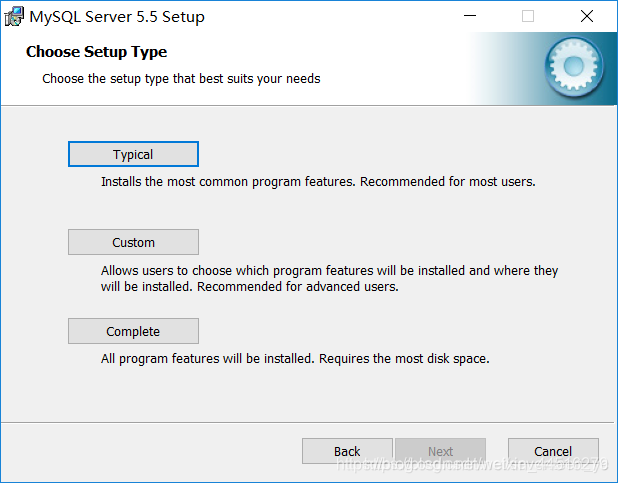
Task: Click text 'Installs the most common program features'
Action: [228, 182]
